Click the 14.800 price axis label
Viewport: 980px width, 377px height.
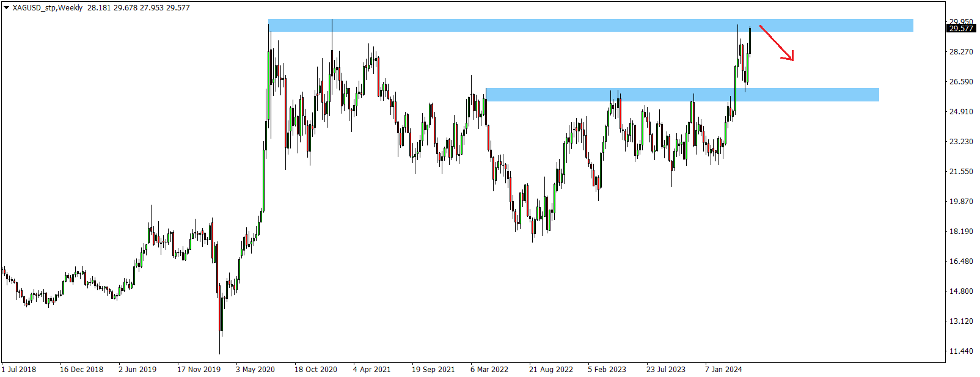[961, 291]
